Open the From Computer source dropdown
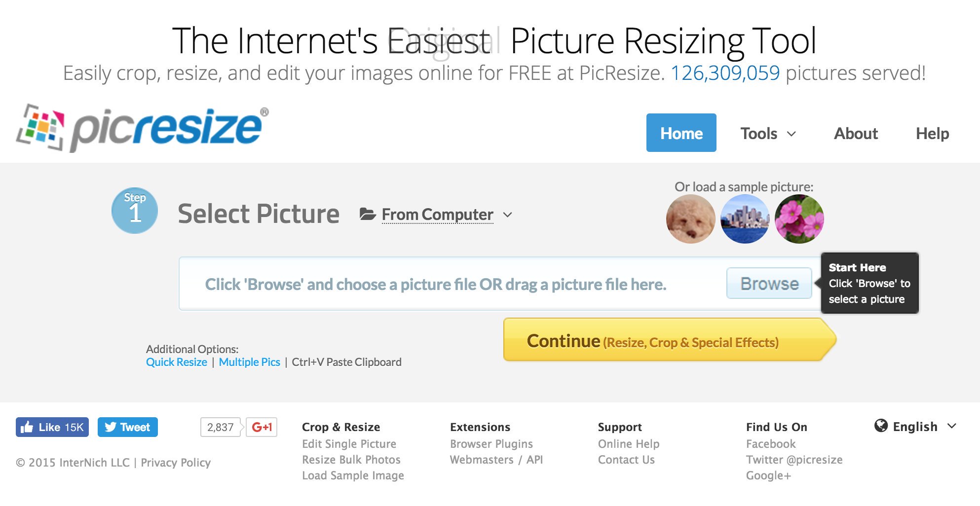The width and height of the screenshot is (980, 506). [x=437, y=215]
